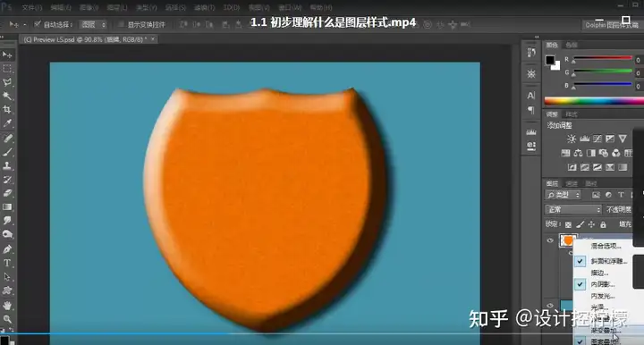Add Invert adjustment icon
The image size is (644, 345).
tap(572, 167)
